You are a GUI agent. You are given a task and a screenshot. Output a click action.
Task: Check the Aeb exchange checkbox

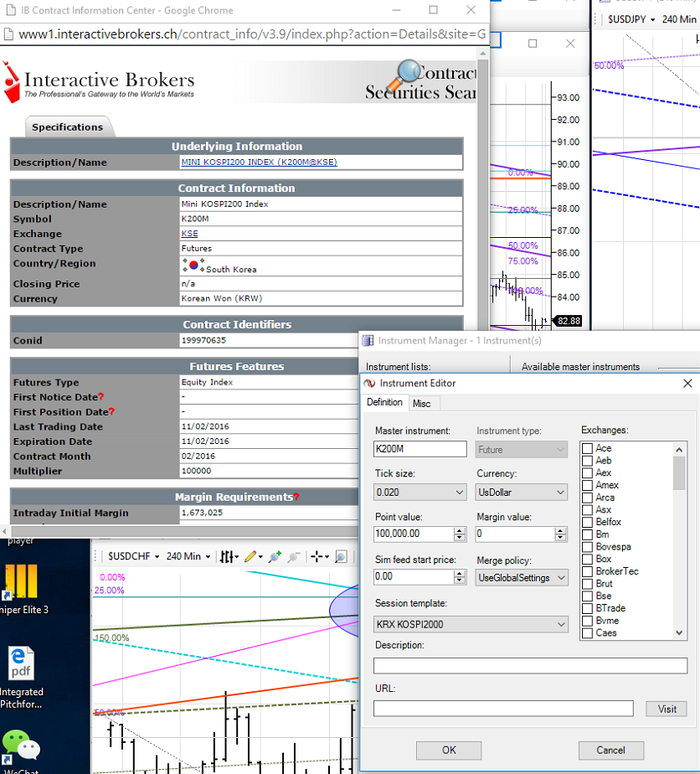pos(587,461)
